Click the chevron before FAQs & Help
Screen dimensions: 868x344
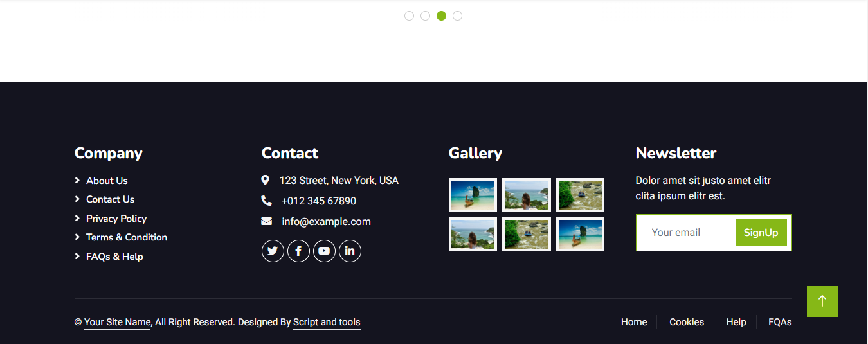77,257
